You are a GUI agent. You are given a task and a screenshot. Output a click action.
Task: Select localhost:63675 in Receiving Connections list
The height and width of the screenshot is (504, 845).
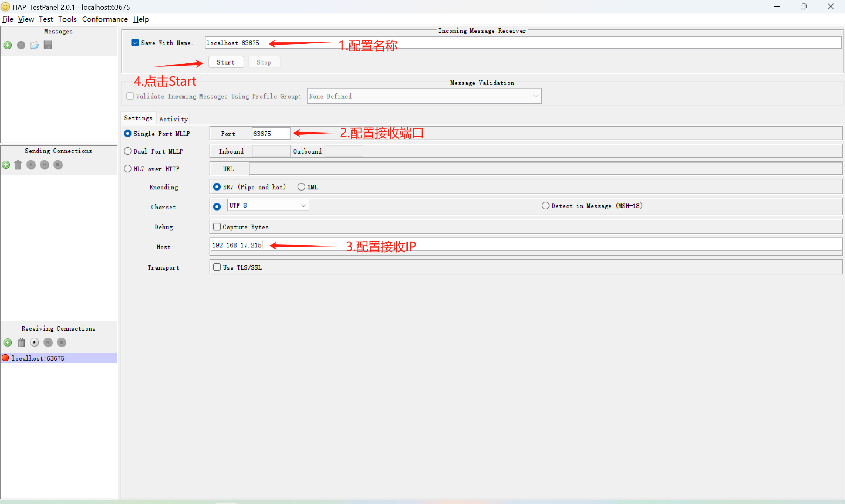[38, 358]
